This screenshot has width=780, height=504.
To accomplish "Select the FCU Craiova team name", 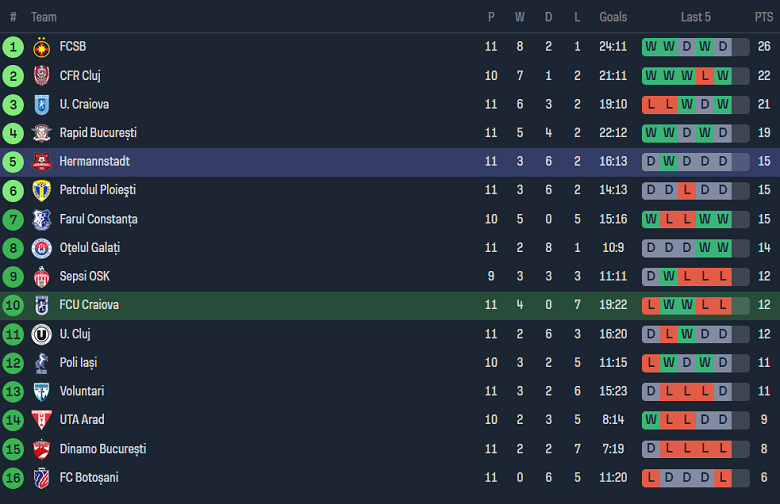I will click(x=89, y=305).
